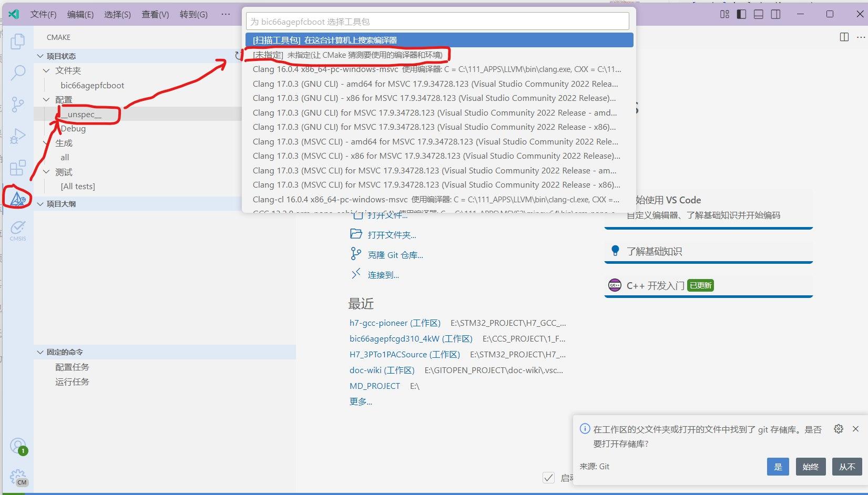The height and width of the screenshot is (495, 868).
Task: Open Source Control view icon
Action: point(18,105)
